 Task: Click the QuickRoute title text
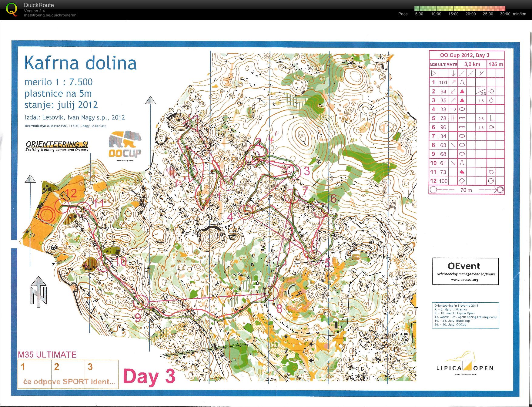click(39, 5)
